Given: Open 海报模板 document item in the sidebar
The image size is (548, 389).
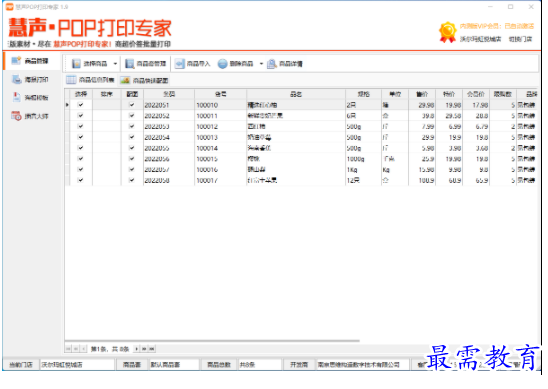Looking at the screenshot, I should [x=30, y=98].
